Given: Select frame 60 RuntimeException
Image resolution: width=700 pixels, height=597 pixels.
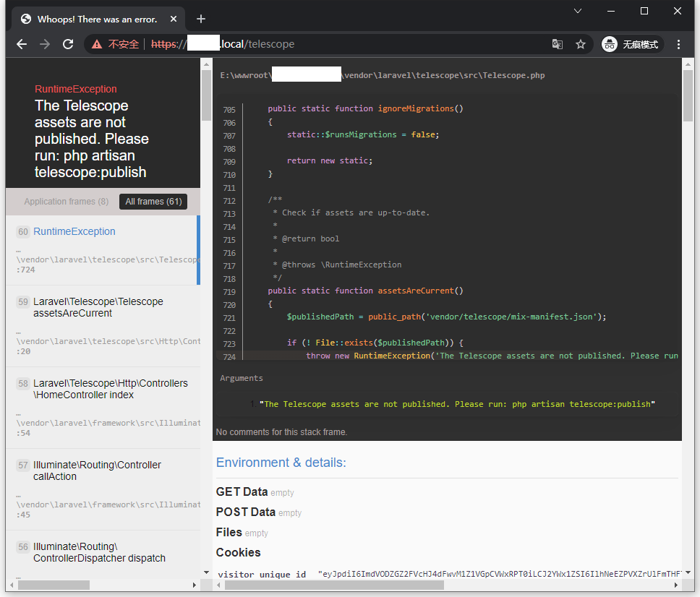Looking at the screenshot, I should 74,231.
